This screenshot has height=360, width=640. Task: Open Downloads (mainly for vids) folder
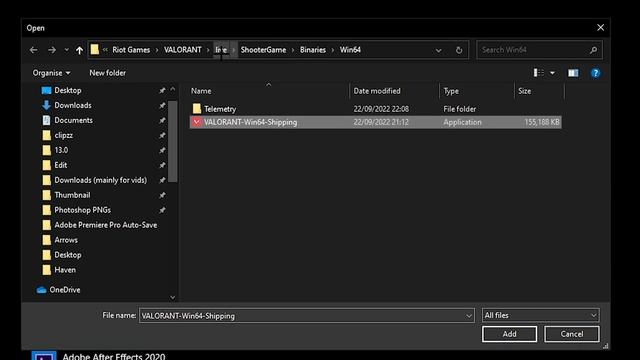(x=100, y=180)
